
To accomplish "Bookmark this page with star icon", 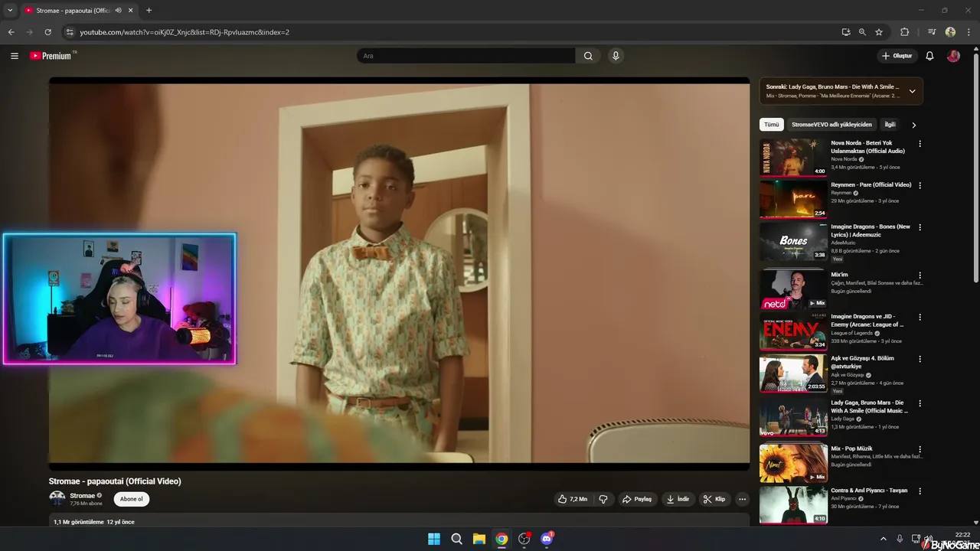I will (879, 32).
